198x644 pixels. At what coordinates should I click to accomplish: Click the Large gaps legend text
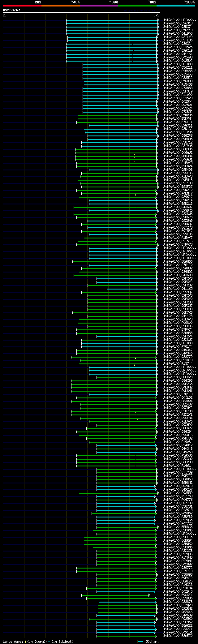coord(38,642)
